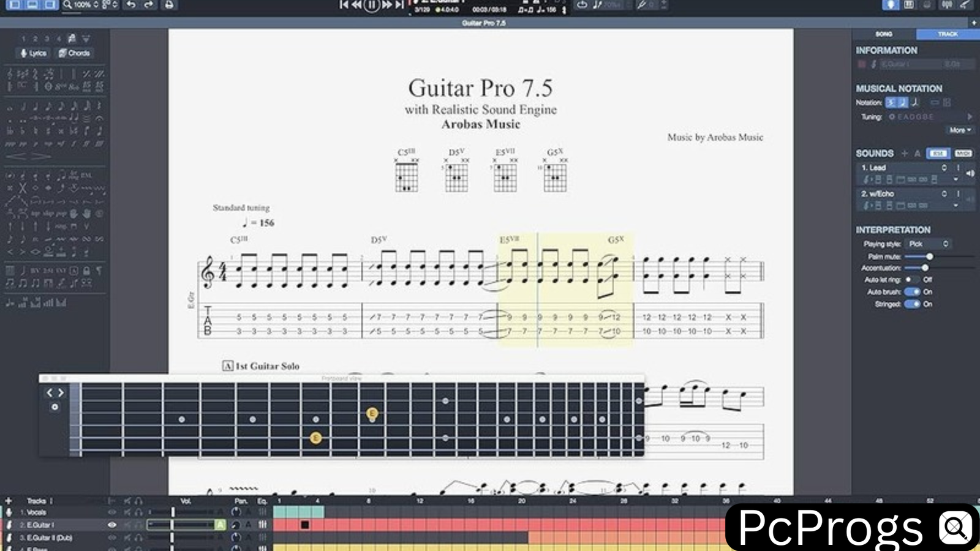Viewport: 980px width, 551px height.
Task: Toggle standard notation display
Action: pyautogui.click(x=891, y=102)
